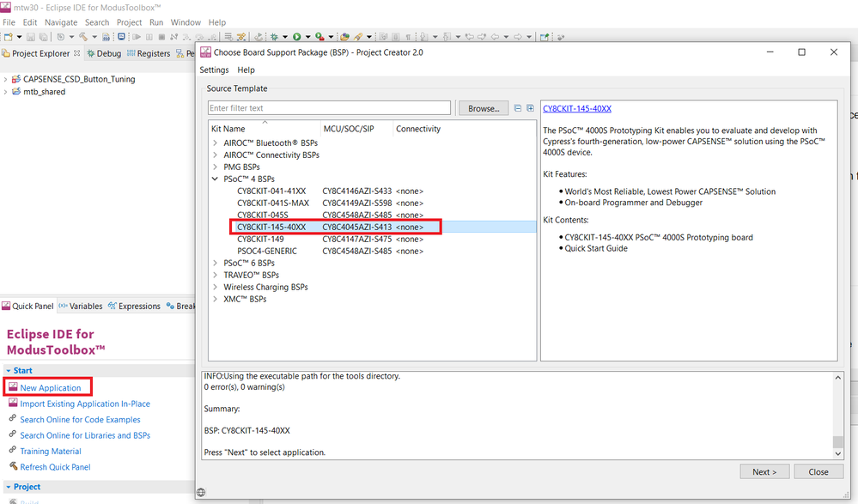Viewport: 858px width, 504px height.
Task: Switch to the Variables tab
Action: [86, 305]
